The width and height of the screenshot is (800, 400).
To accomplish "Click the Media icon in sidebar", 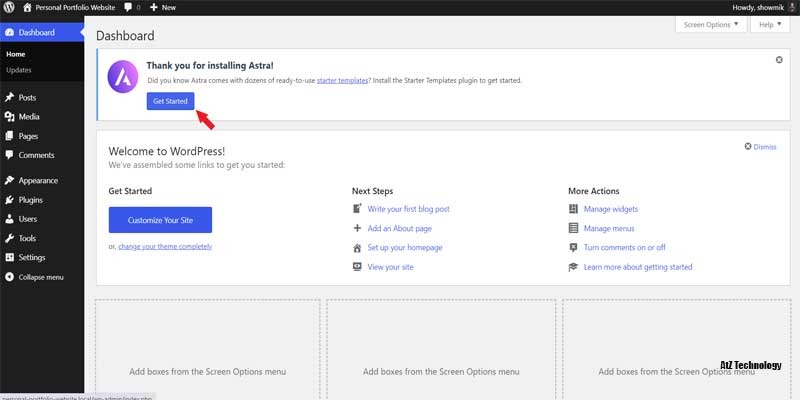I will (x=9, y=117).
